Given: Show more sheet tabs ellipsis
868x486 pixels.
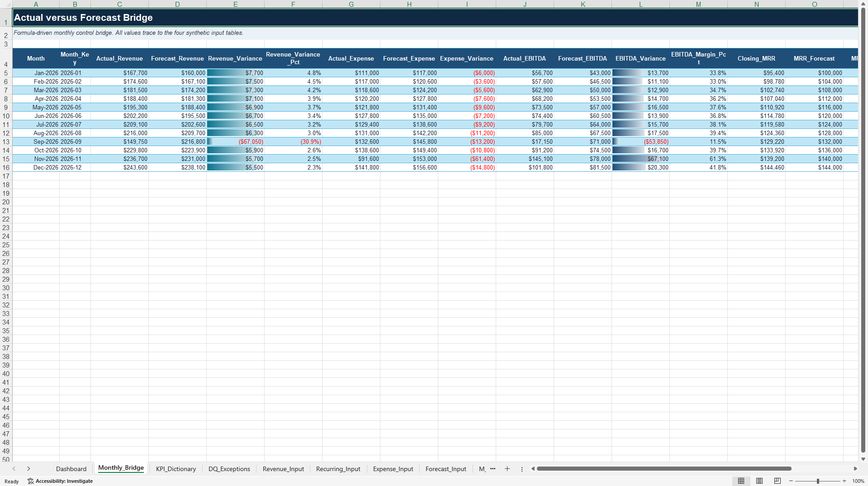Looking at the screenshot, I should [493, 469].
